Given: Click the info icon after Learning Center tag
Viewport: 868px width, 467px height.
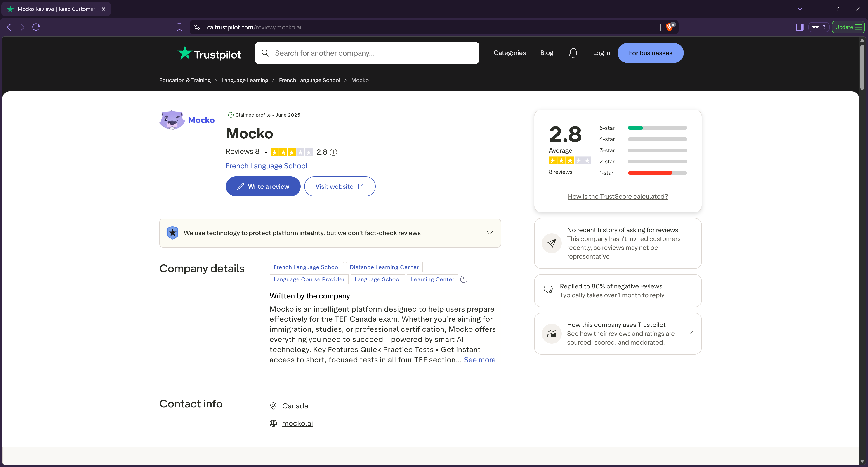Looking at the screenshot, I should [x=464, y=279].
